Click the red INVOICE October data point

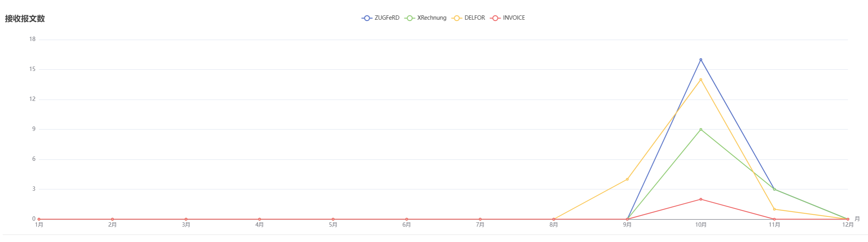pyautogui.click(x=701, y=199)
